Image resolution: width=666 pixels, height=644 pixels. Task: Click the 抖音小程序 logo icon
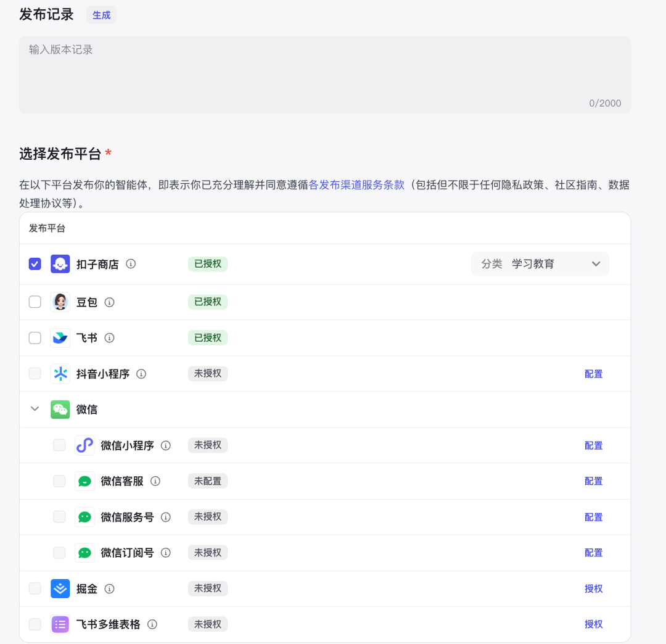(60, 374)
